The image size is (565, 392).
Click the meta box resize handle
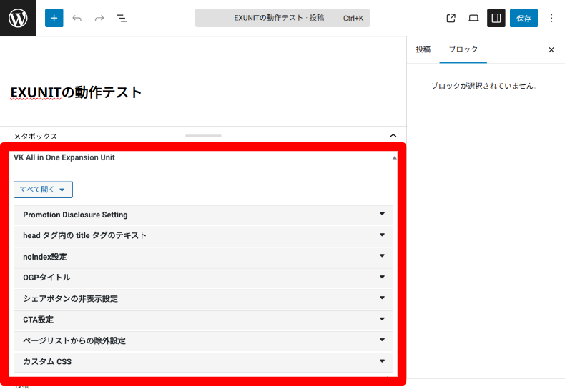(x=203, y=136)
